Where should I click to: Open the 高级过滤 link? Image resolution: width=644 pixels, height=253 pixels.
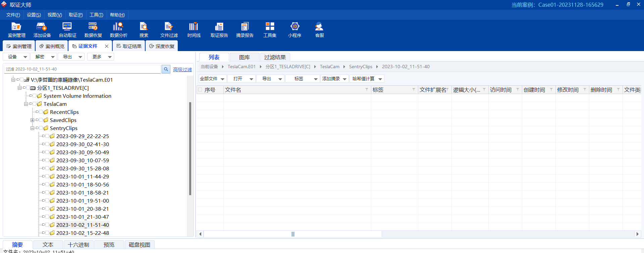click(x=182, y=70)
